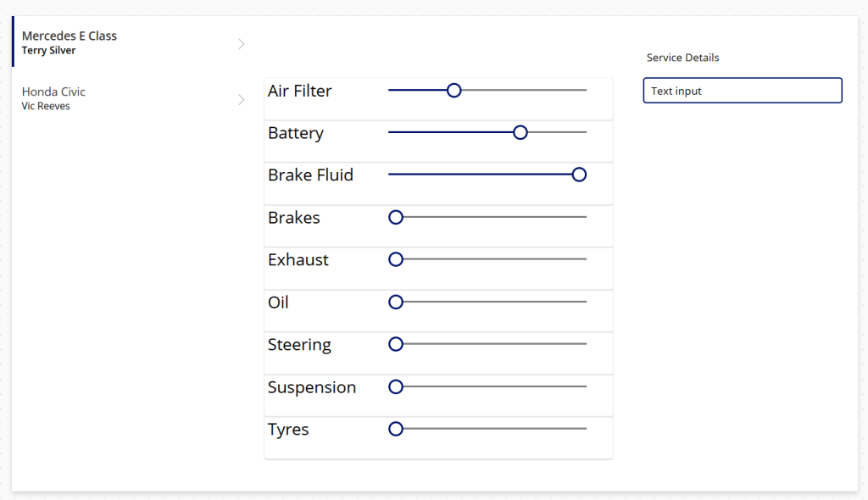868x500 pixels.
Task: Click the Suspension row label
Action: [311, 387]
